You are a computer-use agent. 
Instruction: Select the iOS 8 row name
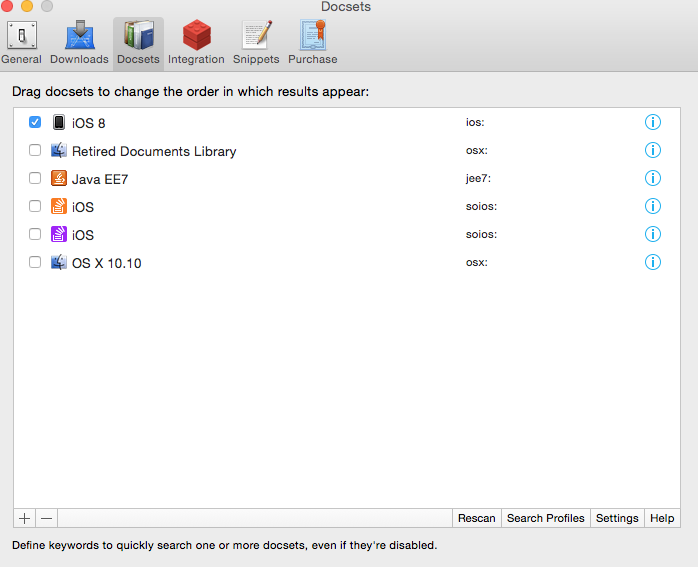tap(89, 123)
